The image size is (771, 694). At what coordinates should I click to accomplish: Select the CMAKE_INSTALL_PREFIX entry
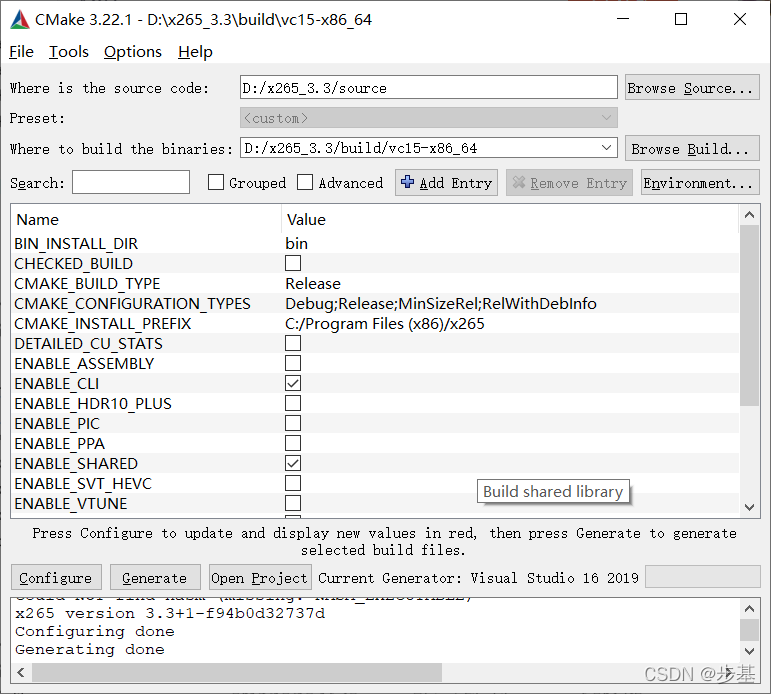click(103, 324)
